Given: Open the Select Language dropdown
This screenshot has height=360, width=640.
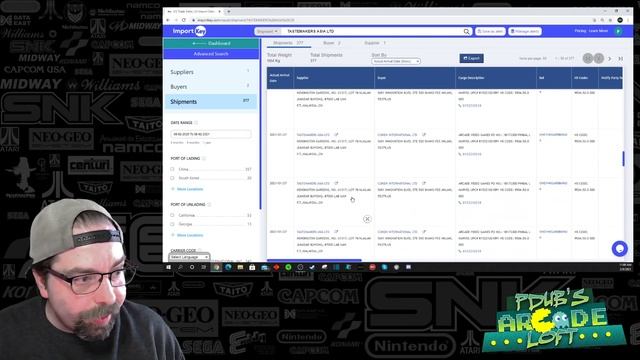Looking at the screenshot, I should click(189, 257).
